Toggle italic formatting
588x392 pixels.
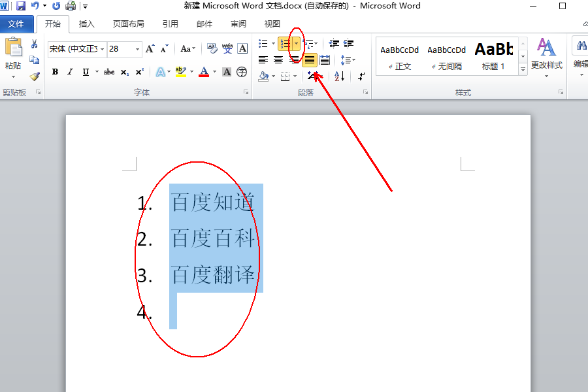point(70,72)
